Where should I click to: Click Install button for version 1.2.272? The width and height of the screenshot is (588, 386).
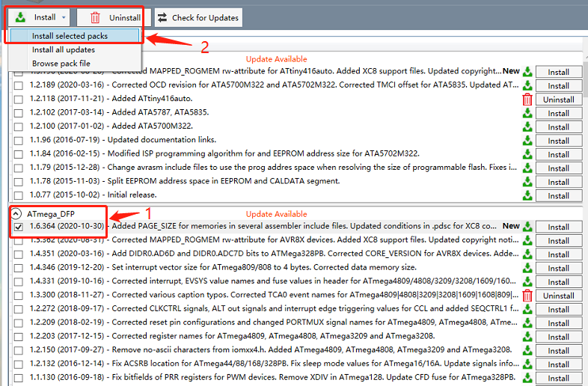pyautogui.click(x=558, y=310)
